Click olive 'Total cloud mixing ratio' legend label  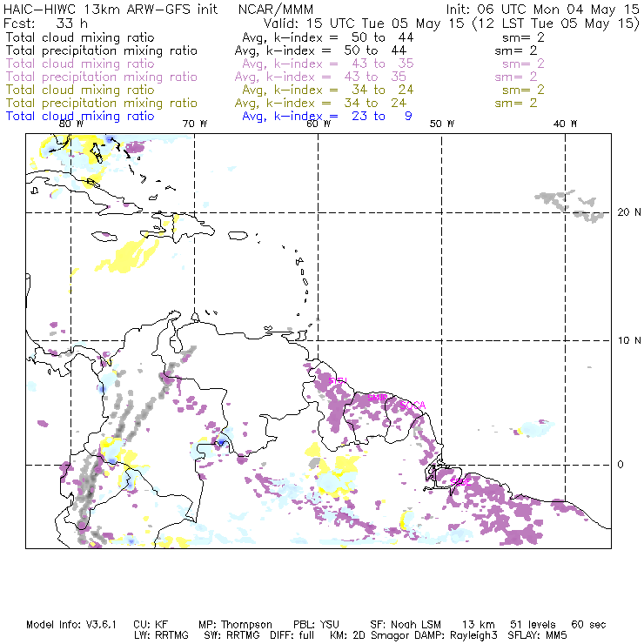80,90
